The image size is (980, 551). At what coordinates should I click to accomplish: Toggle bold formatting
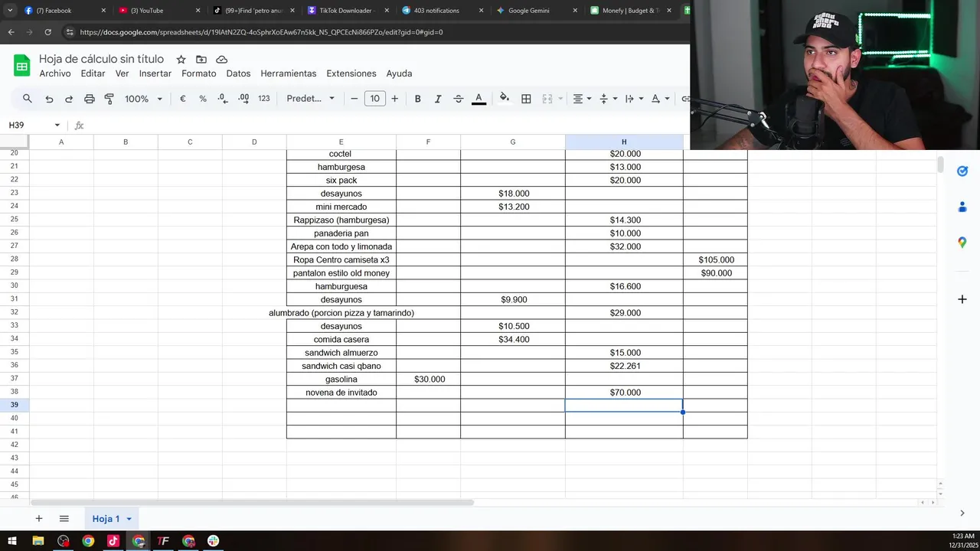point(418,99)
